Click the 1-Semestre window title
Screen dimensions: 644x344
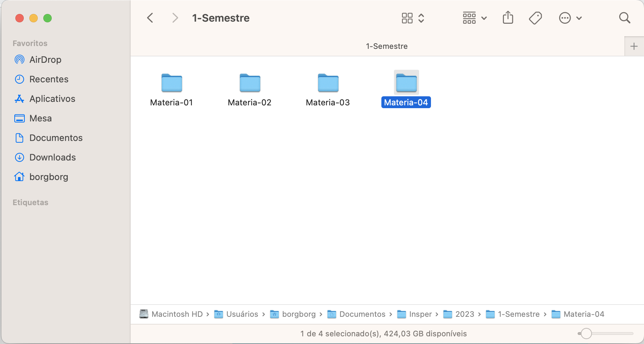point(221,18)
